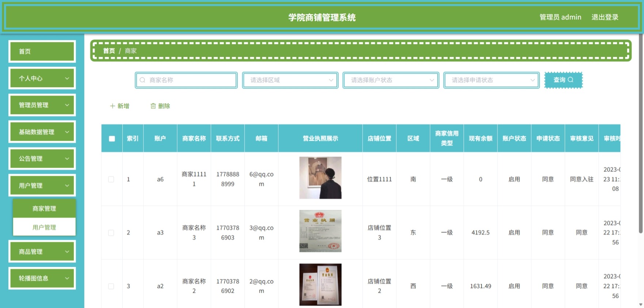
Task: Click account cell a6
Action: [x=160, y=179]
